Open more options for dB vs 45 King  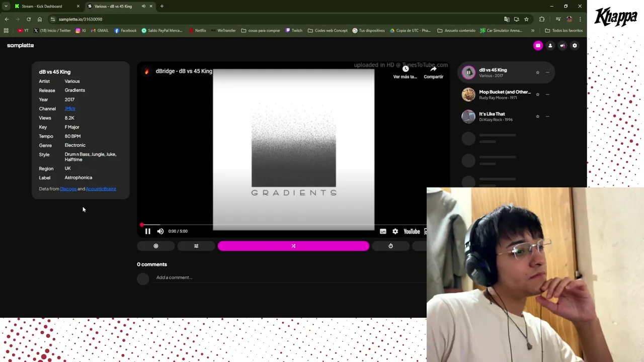point(547,72)
